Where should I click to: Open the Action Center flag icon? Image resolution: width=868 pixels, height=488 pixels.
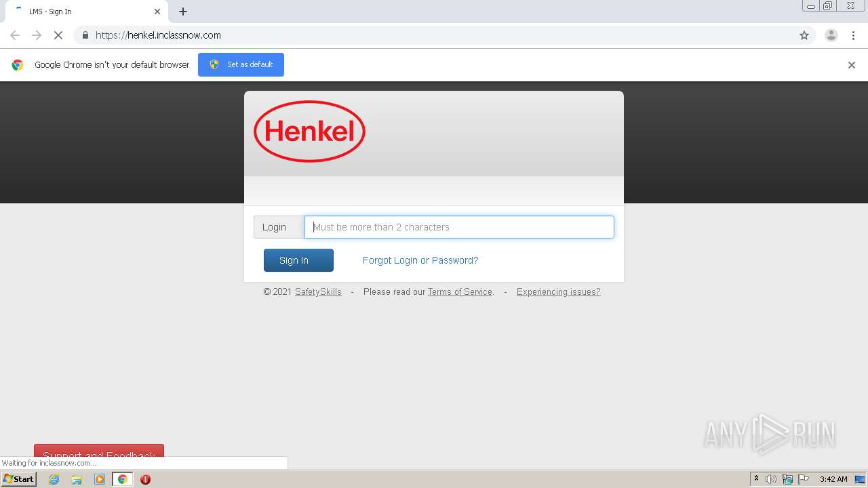804,479
